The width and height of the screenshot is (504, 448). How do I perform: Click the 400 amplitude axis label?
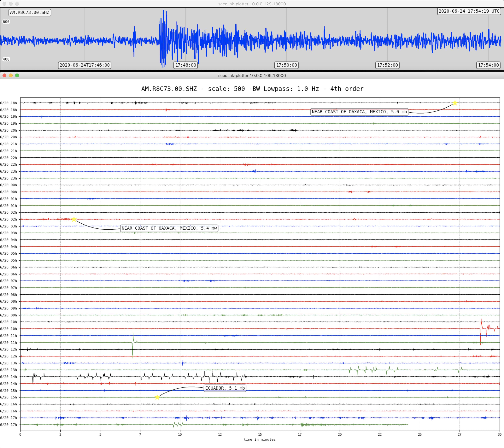point(6,59)
